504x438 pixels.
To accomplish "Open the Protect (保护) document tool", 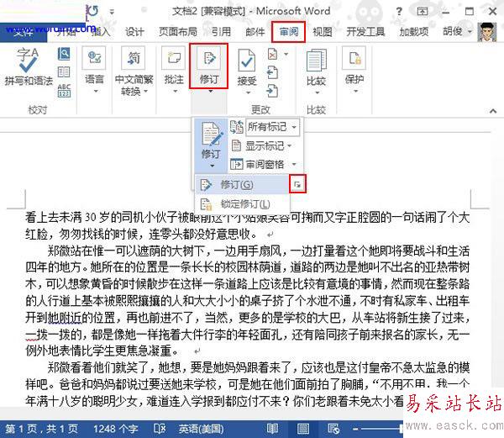I will tap(354, 69).
